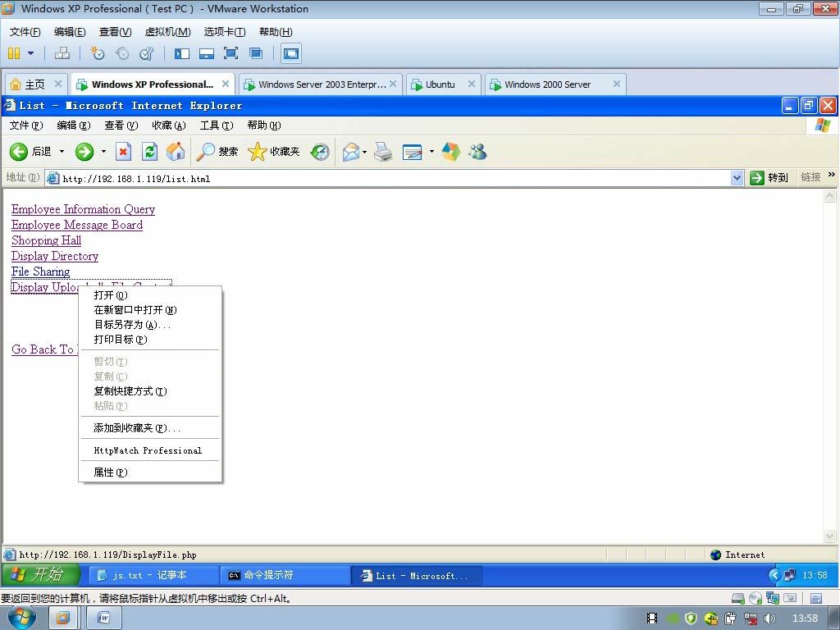
Task: Choose 添加到收藏夹(F) from the context menu
Action: click(x=150, y=428)
